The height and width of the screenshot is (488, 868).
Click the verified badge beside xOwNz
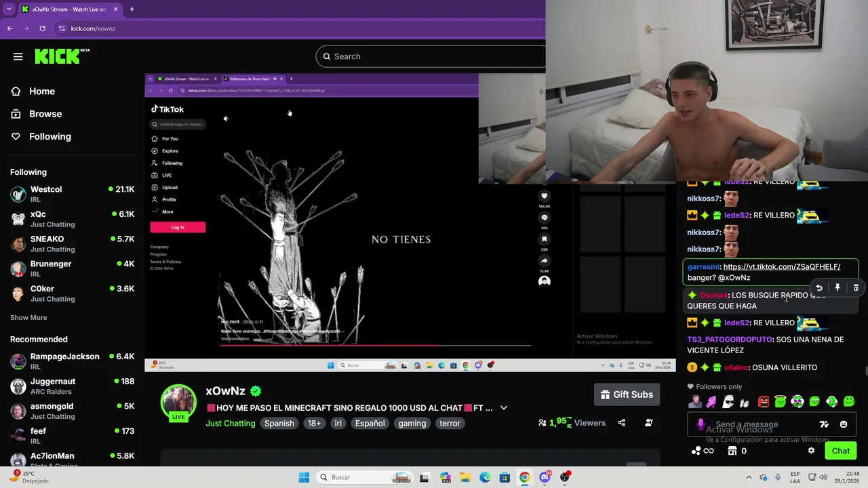(x=256, y=391)
